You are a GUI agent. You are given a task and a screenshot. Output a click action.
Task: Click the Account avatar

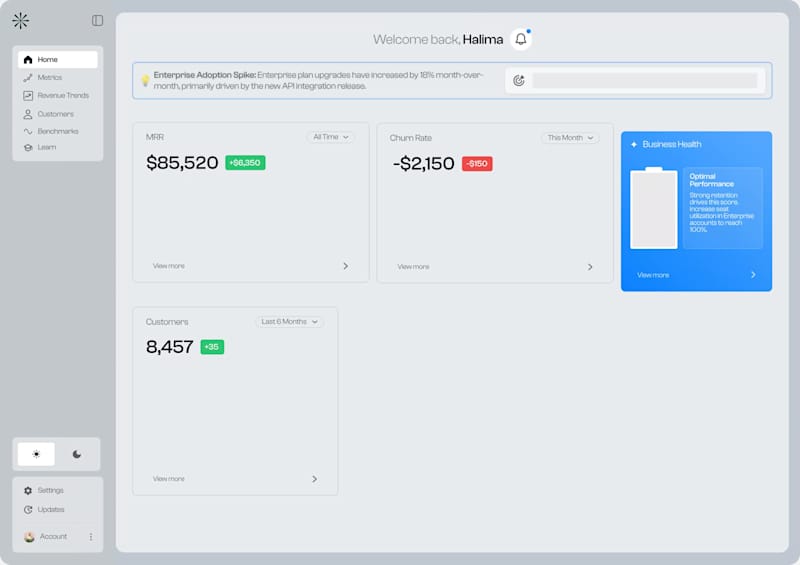point(30,536)
